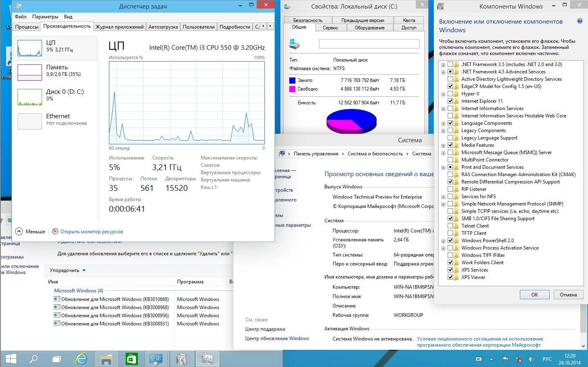
Task: Open the Windows Store taskbar icon
Action: [x=131, y=359]
